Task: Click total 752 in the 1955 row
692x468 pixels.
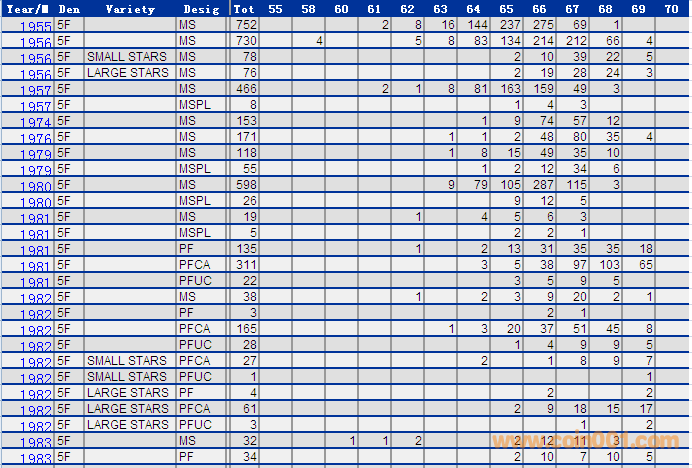Action: click(244, 23)
